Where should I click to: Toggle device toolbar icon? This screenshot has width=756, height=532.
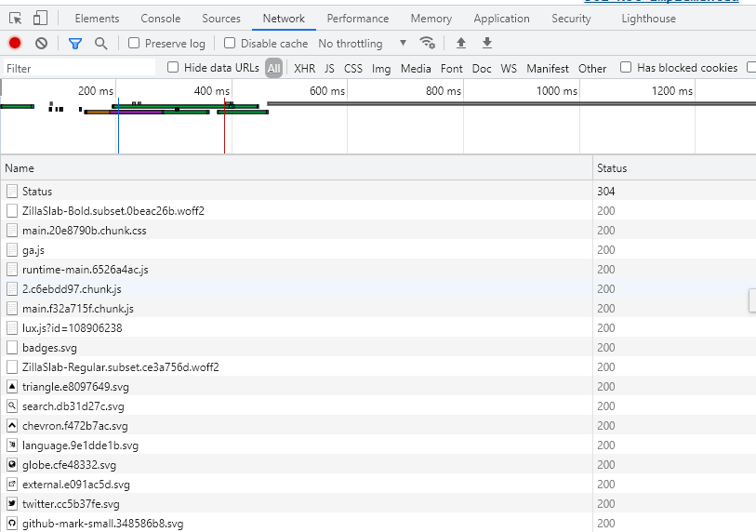click(41, 19)
